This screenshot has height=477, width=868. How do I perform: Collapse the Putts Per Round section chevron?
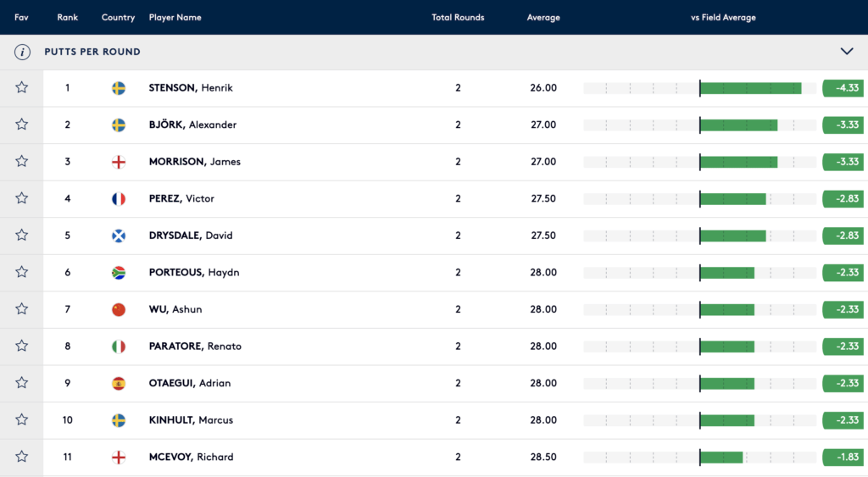pos(846,52)
